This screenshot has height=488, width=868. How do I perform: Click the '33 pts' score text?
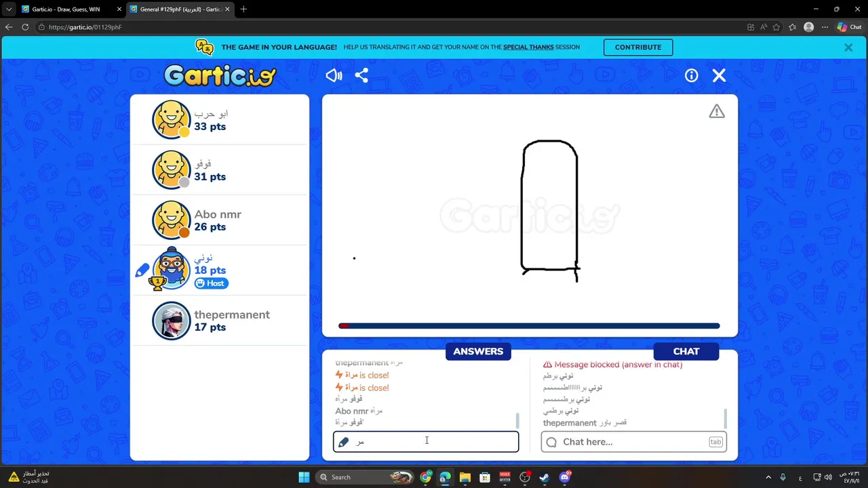tap(210, 127)
